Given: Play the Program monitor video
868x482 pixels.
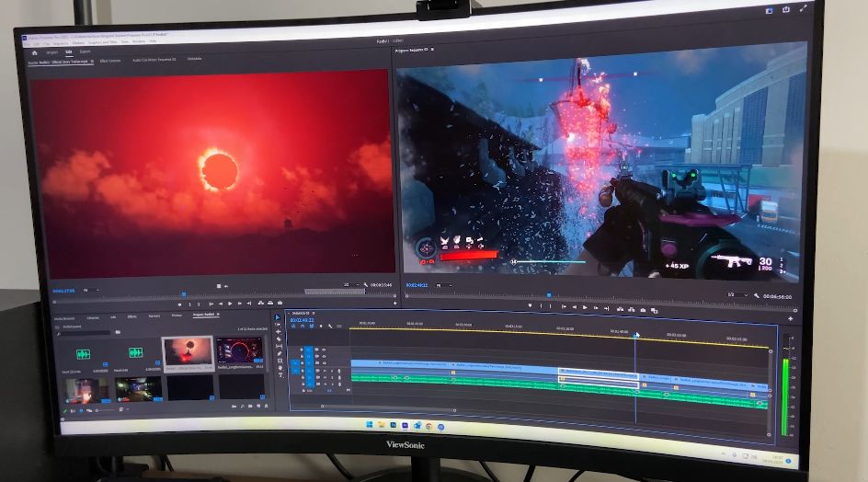Looking at the screenshot, I should (585, 307).
